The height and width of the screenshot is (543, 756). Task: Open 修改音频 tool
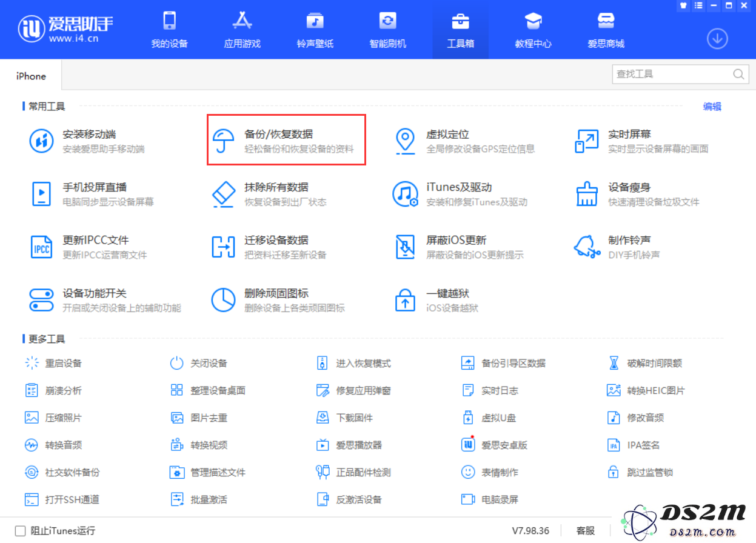(x=637, y=418)
